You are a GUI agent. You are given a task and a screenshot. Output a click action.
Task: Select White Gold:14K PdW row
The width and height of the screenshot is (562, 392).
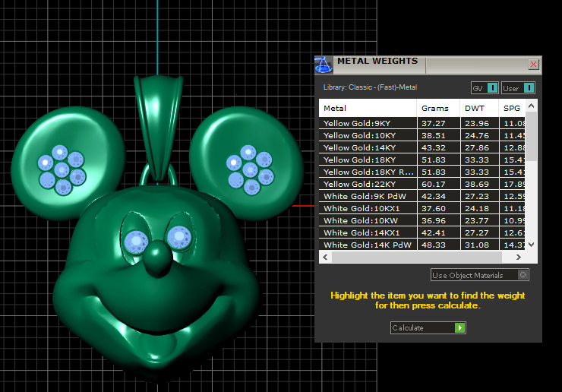coord(421,245)
